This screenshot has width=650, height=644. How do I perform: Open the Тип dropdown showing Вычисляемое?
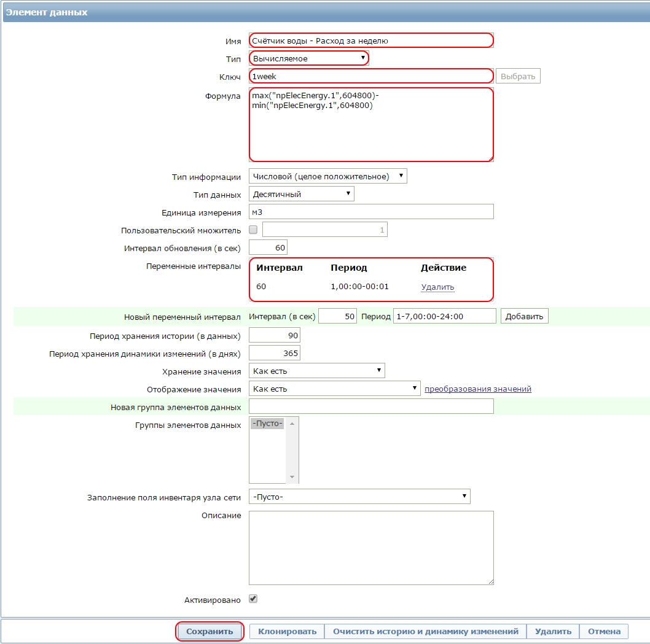(x=309, y=58)
